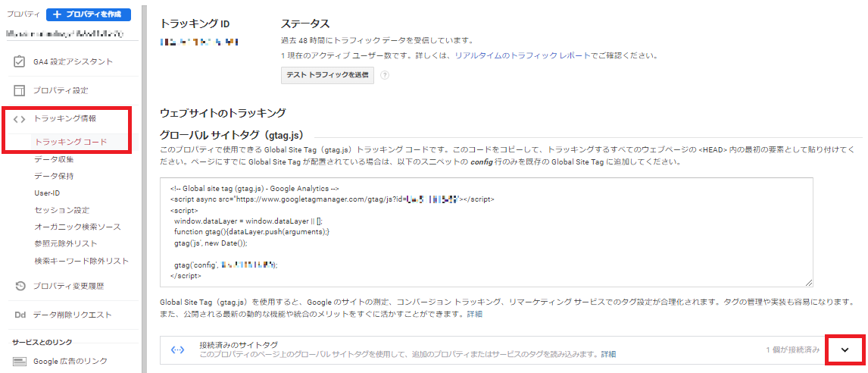Open the User-ID menu item
The width and height of the screenshot is (868, 373).
click(47, 193)
